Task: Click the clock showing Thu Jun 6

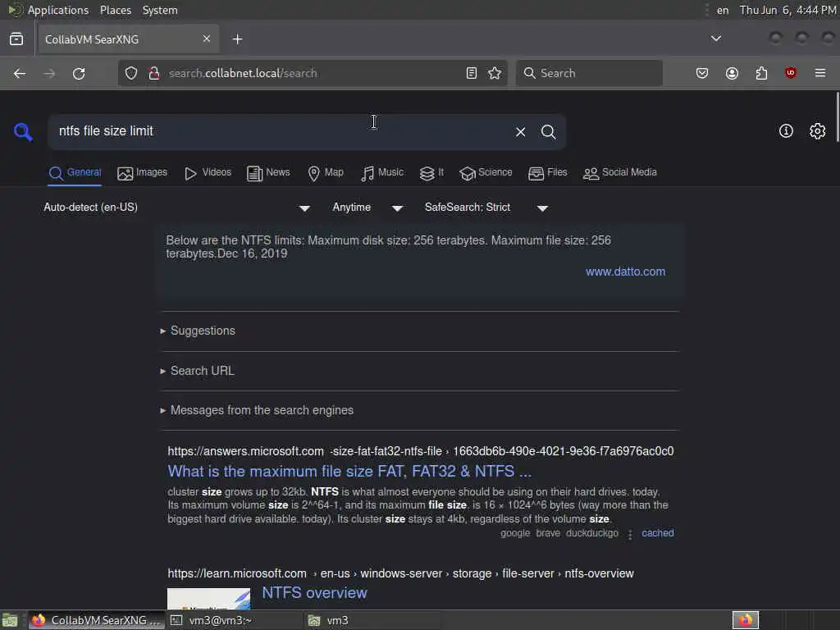Action: [788, 10]
